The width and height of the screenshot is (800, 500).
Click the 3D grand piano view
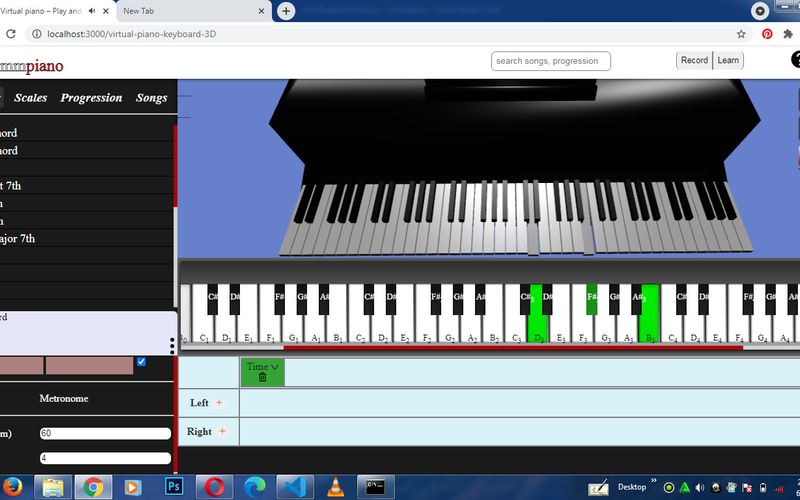tap(515, 168)
